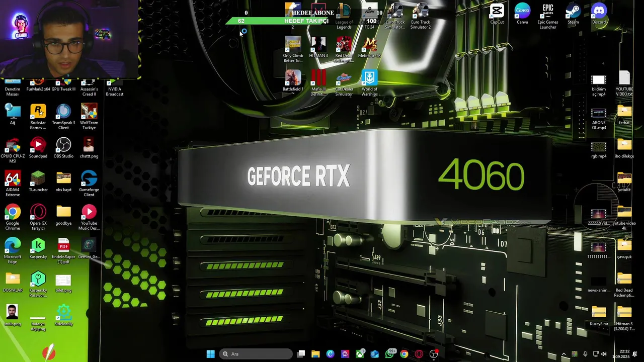Select the Sideloadly desktop shortcut
This screenshot has width=644, height=362.
tap(63, 316)
